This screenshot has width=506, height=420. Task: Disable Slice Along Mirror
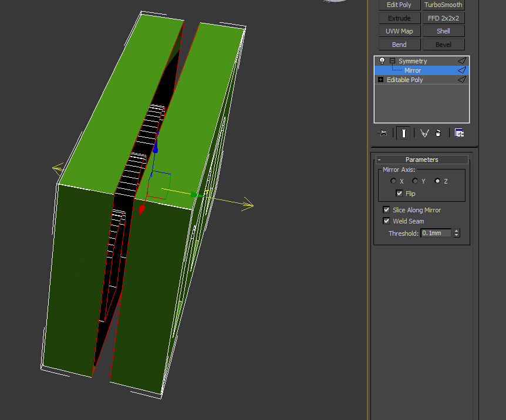pos(386,209)
